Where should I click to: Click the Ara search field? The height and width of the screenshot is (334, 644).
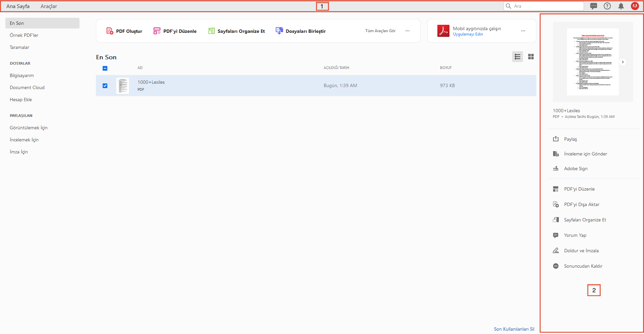click(x=544, y=6)
